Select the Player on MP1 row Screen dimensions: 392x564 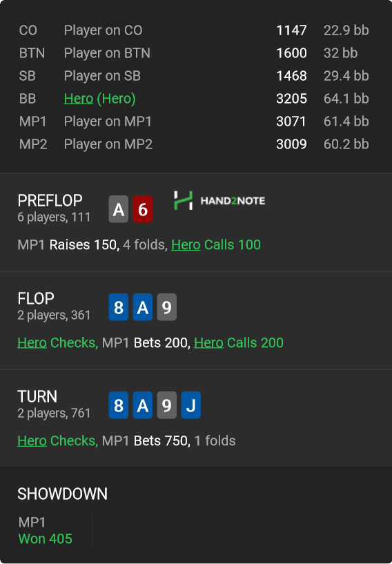(194, 121)
